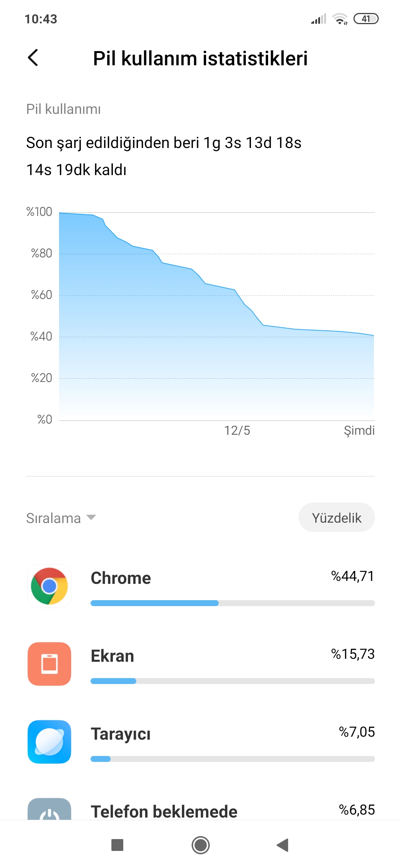Tap the square recent apps icon
The width and height of the screenshot is (401, 868).
(117, 845)
